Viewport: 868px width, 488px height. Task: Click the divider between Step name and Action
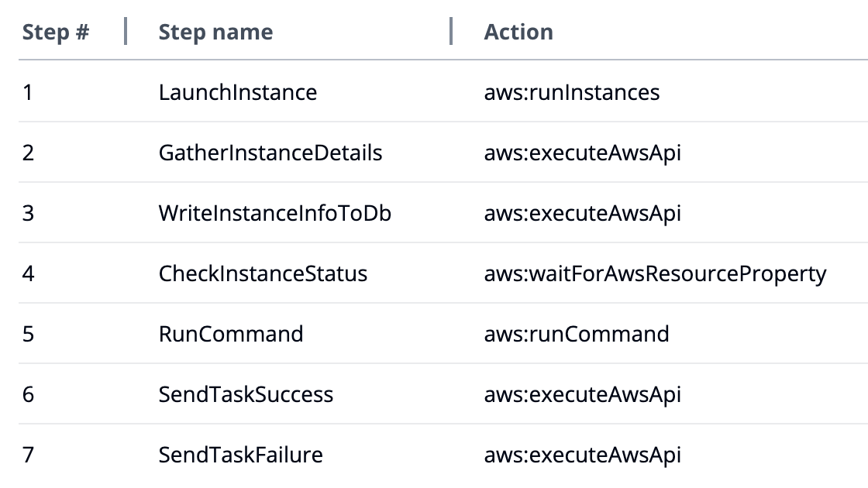pos(451,32)
